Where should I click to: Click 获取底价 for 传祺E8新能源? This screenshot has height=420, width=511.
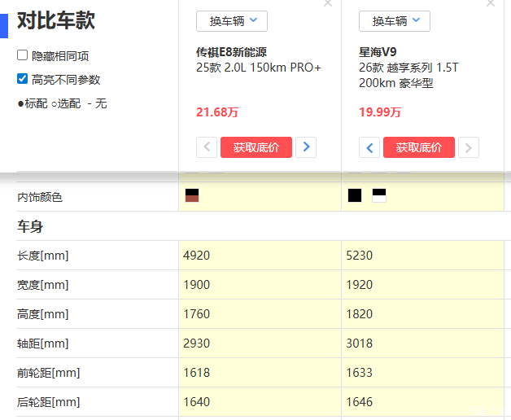point(256,147)
